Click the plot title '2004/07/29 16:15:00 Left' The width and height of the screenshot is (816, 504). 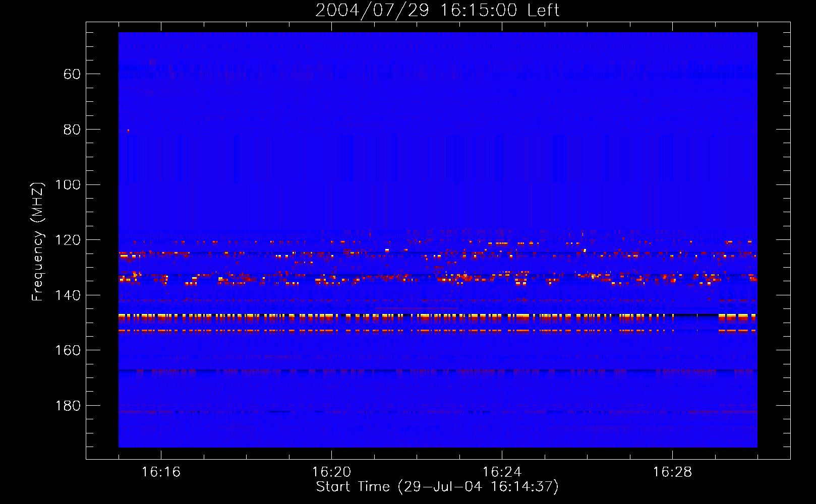coord(437,10)
